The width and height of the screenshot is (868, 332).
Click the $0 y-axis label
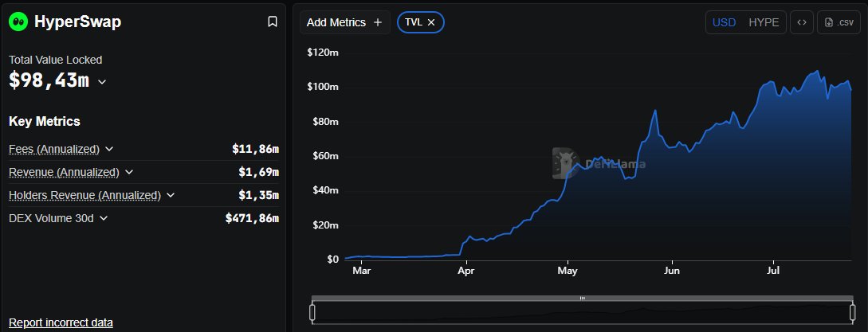[x=332, y=259]
